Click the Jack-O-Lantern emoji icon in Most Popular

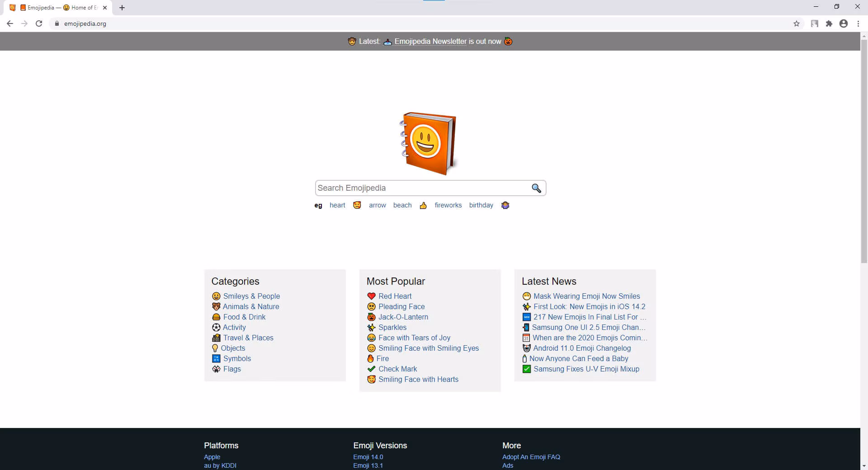coord(372,317)
